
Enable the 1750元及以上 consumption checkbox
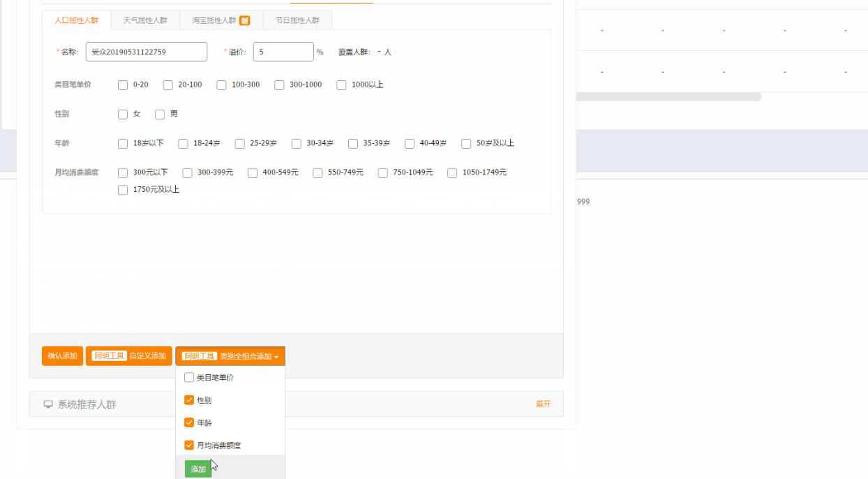[122, 189]
